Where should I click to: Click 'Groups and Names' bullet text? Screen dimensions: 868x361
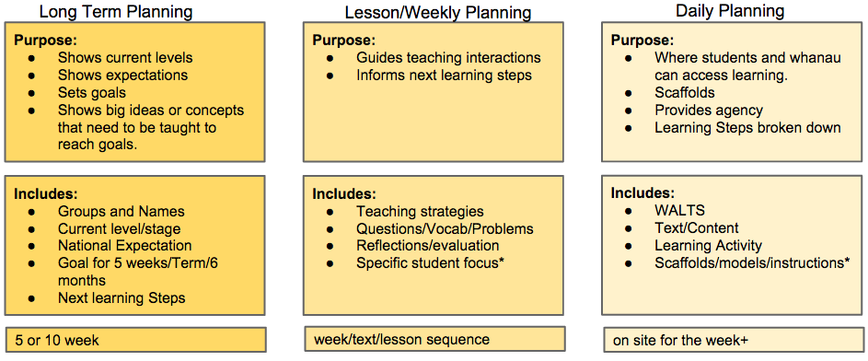pyautogui.click(x=122, y=212)
